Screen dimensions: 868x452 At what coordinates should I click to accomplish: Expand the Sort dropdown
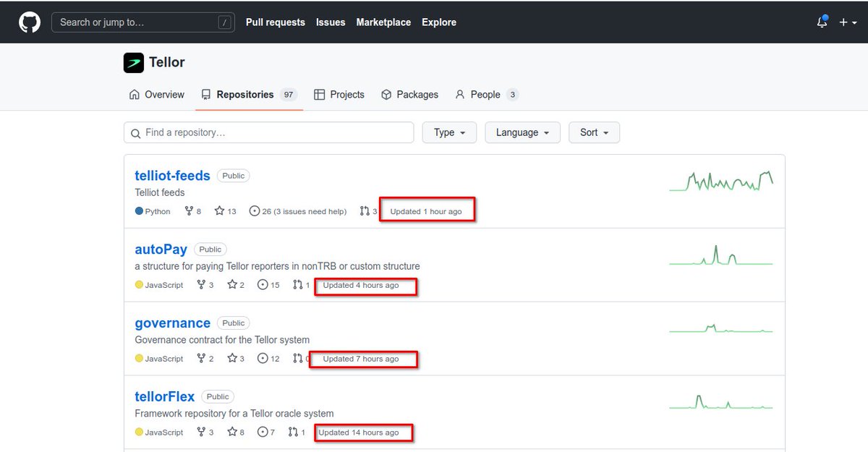tap(594, 132)
